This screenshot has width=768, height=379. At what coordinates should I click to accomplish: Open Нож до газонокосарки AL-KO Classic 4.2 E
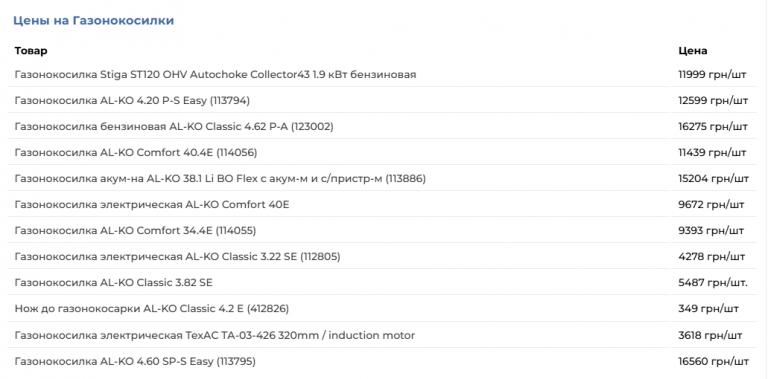coord(151,308)
